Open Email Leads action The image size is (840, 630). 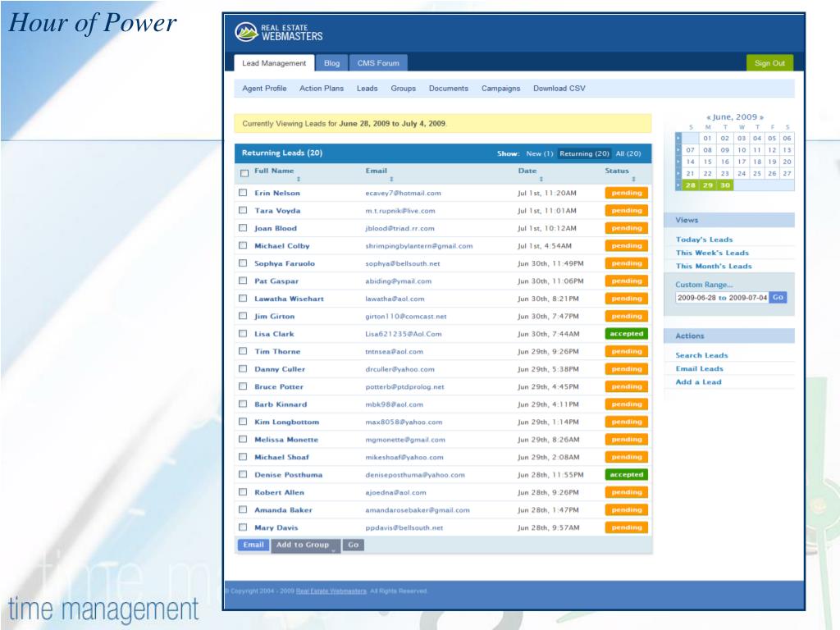[699, 368]
